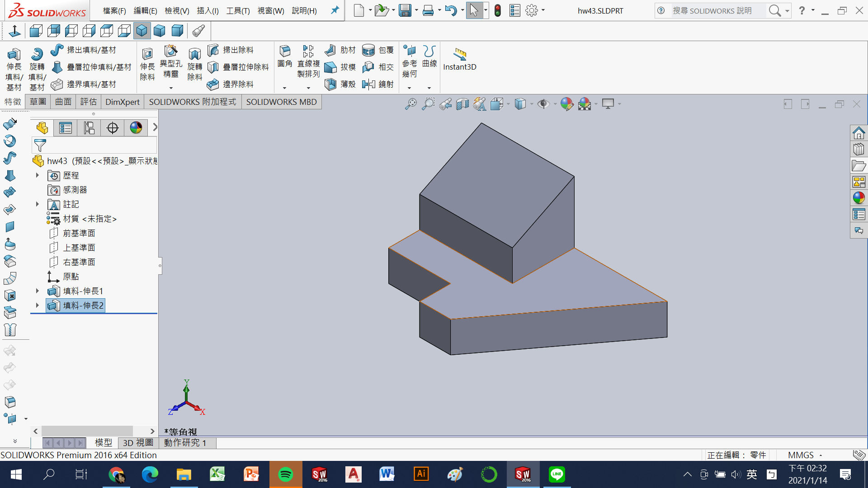Open the ConfigurationManager tab icon
This screenshot has width=868, height=488.
pos(89,128)
